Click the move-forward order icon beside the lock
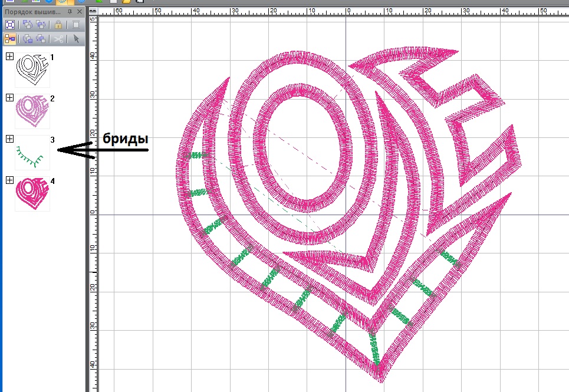 pyautogui.click(x=41, y=25)
